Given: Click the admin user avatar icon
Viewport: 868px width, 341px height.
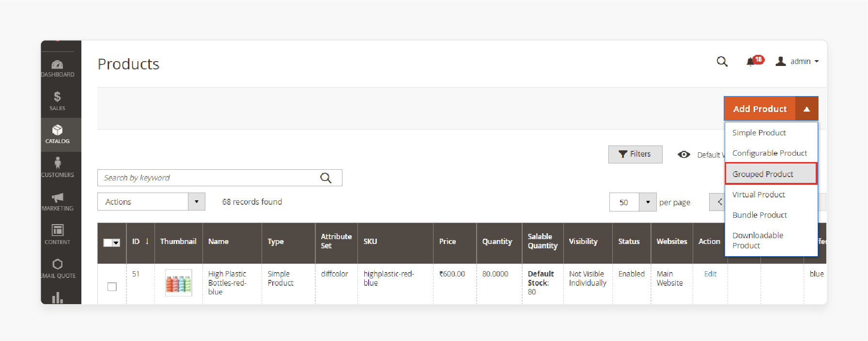Looking at the screenshot, I should (780, 61).
